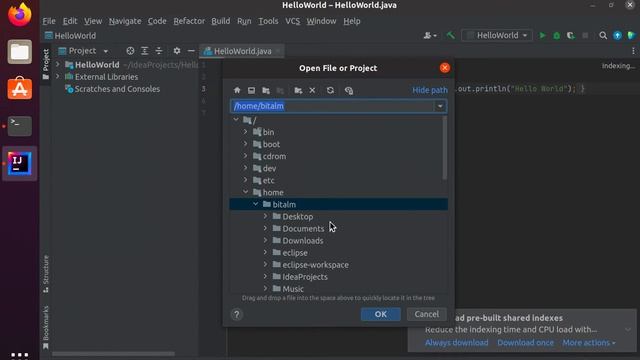640x360 pixels.
Task: Launch Firefox from the Ubuntu dock
Action: (20, 16)
